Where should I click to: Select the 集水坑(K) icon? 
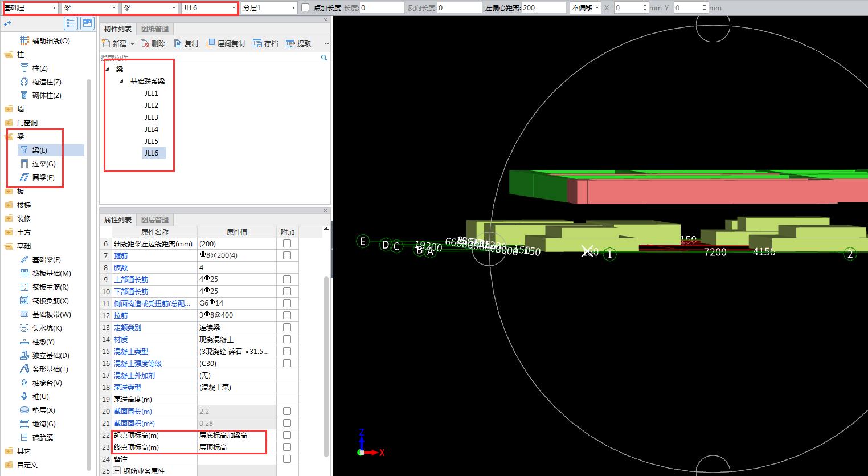(x=24, y=328)
